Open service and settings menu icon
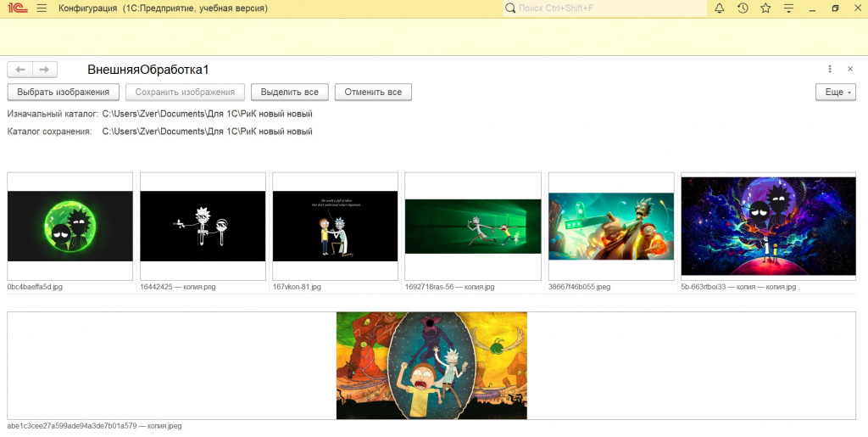Image resolution: width=868 pixels, height=437 pixels. pyautogui.click(x=789, y=8)
